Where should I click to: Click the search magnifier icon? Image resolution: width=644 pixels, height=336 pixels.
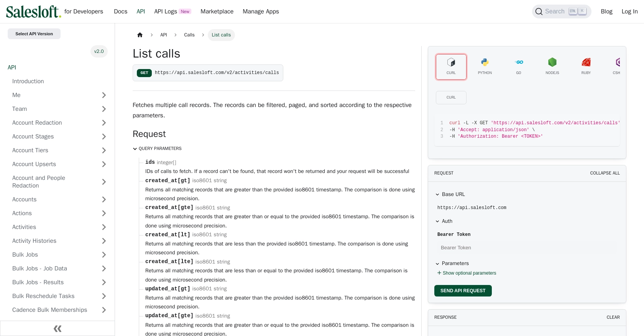click(x=539, y=12)
